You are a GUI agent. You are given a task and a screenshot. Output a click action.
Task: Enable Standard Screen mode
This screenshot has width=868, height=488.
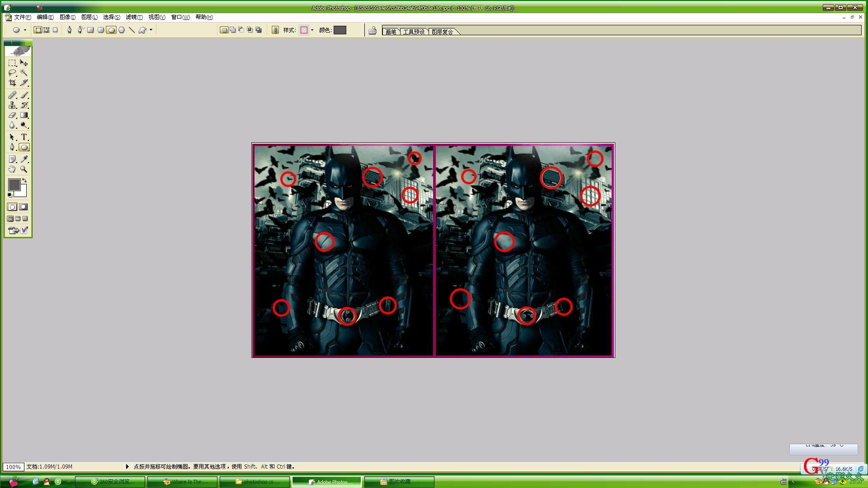click(10, 219)
